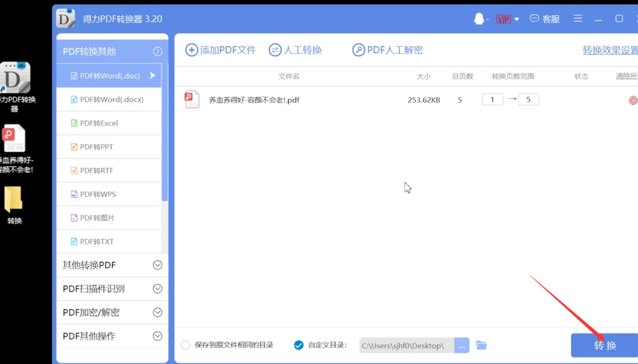Open output folder with folder icon
The height and width of the screenshot is (364, 638).
[481, 345]
